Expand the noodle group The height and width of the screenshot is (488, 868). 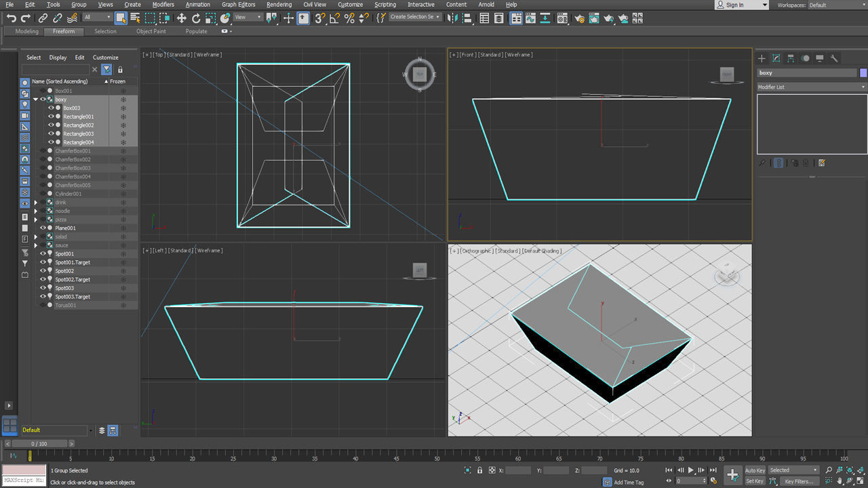[35, 211]
